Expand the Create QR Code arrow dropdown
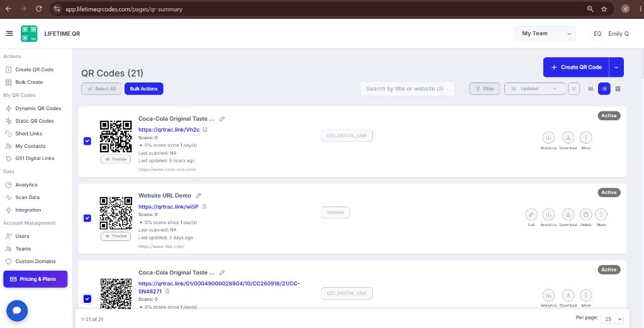This screenshot has width=644, height=328. [616, 67]
